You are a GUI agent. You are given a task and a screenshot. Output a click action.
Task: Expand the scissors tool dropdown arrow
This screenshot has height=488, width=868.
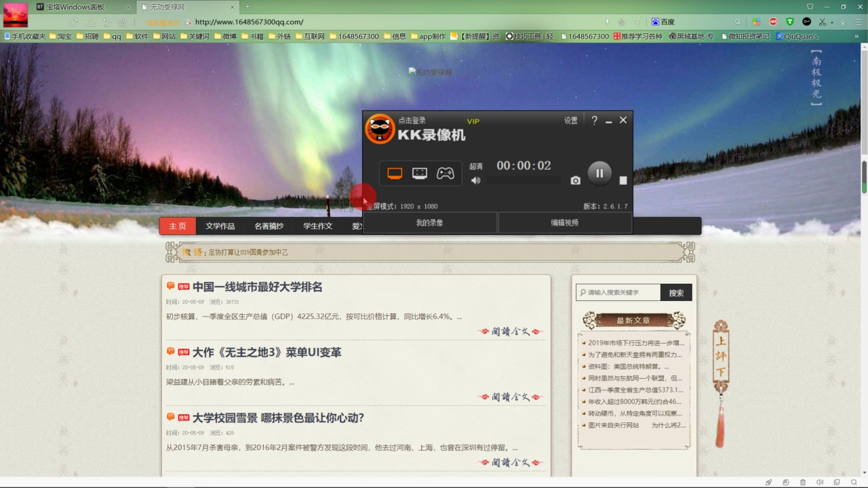(x=831, y=22)
